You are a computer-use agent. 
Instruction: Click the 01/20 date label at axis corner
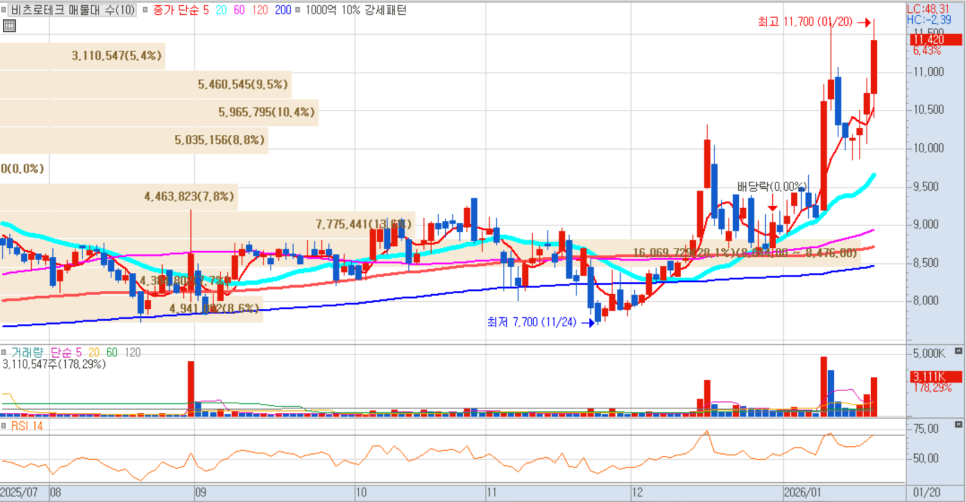tap(927, 493)
